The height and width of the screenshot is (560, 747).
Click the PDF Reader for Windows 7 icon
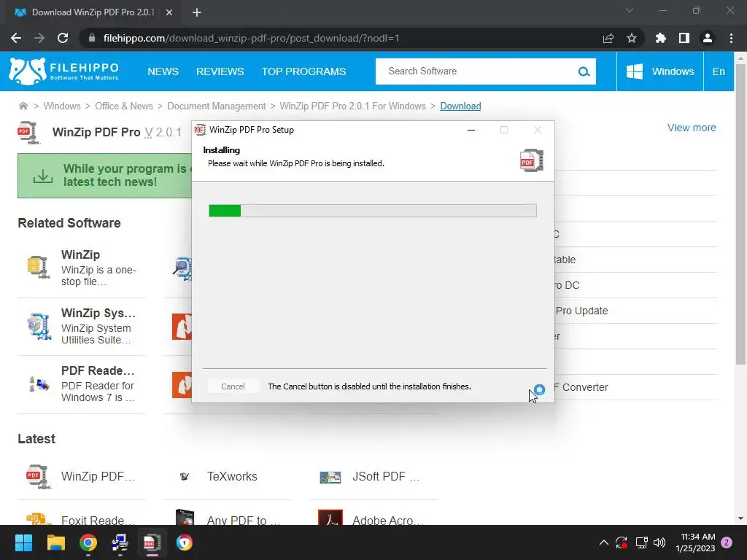pos(39,384)
